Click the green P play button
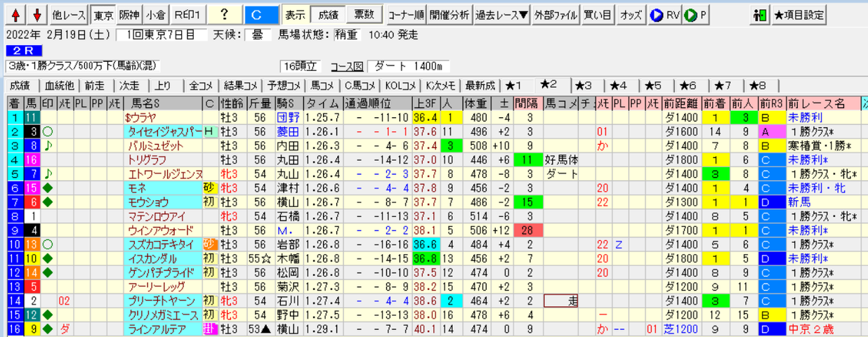The image size is (868, 337). point(697,14)
